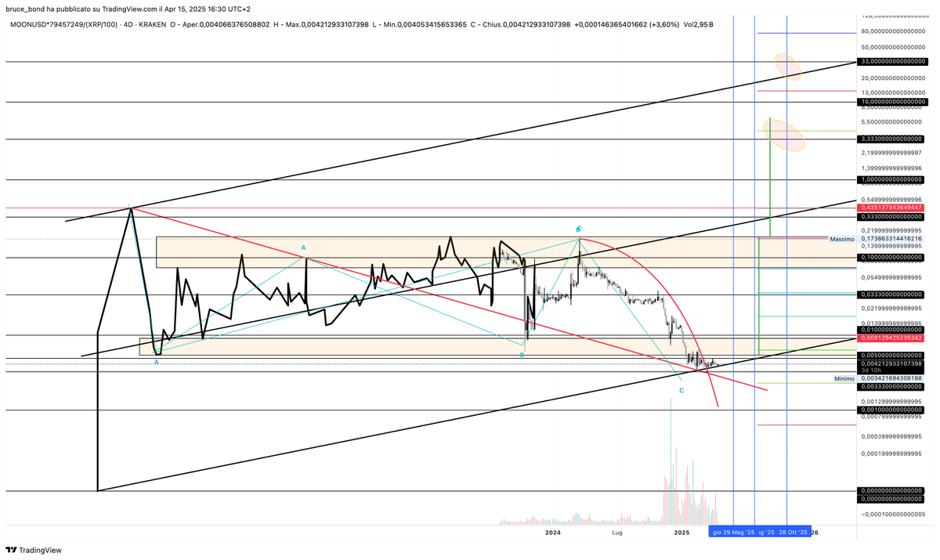Select the 0,033300000000000 price label
The width and height of the screenshot is (940, 560).
(892, 294)
